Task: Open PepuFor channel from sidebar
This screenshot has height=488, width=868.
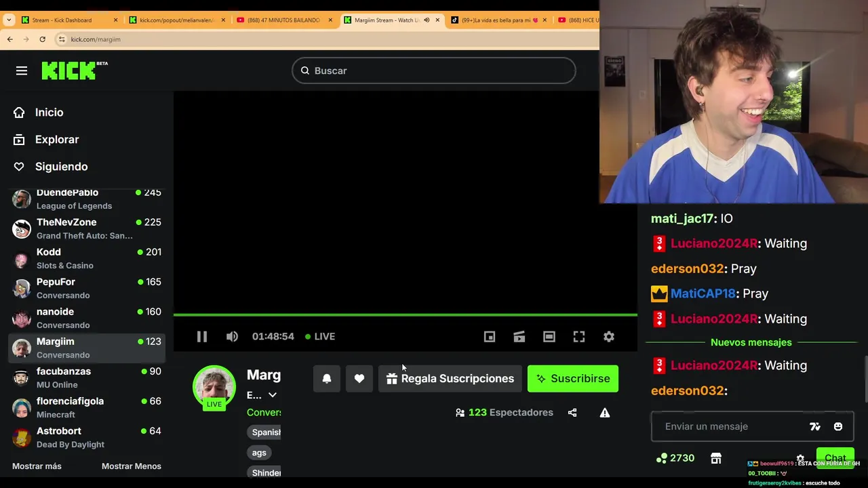Action: click(87, 289)
